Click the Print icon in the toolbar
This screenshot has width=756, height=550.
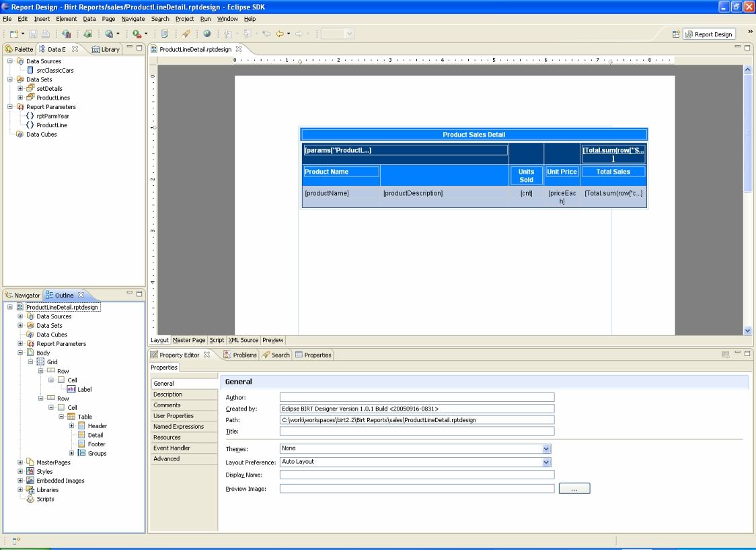[x=46, y=34]
